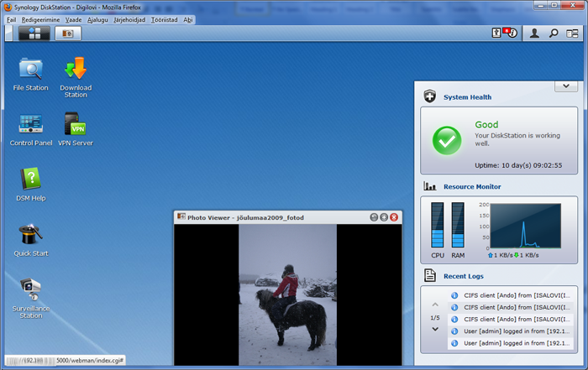This screenshot has width=588, height=370.
Task: Open the user options icon
Action: pyautogui.click(x=534, y=34)
